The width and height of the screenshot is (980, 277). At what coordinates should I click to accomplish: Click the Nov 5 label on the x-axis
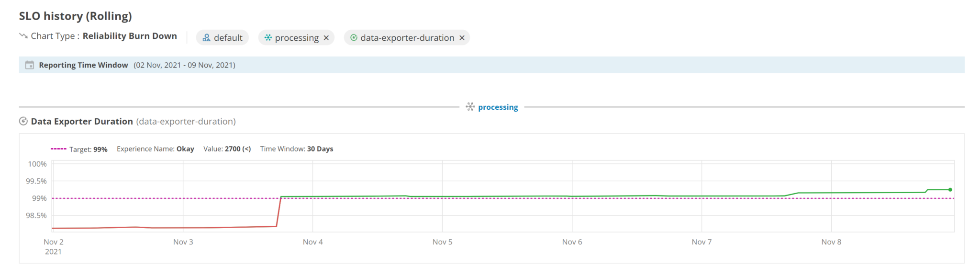(x=442, y=242)
